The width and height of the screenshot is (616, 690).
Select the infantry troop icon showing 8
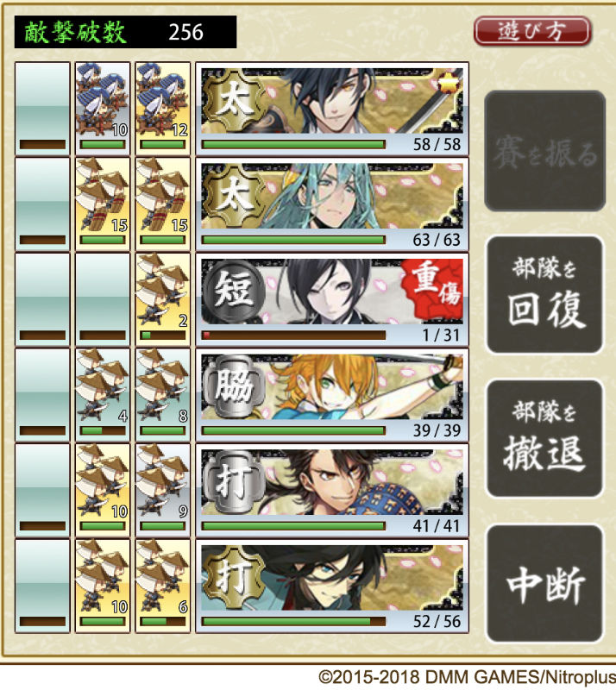point(162,395)
